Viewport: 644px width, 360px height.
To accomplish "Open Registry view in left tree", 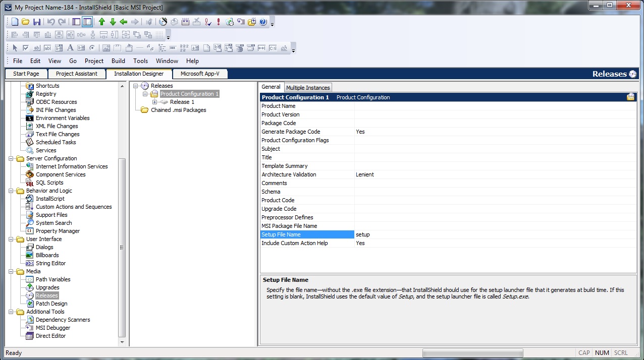I will pyautogui.click(x=46, y=94).
